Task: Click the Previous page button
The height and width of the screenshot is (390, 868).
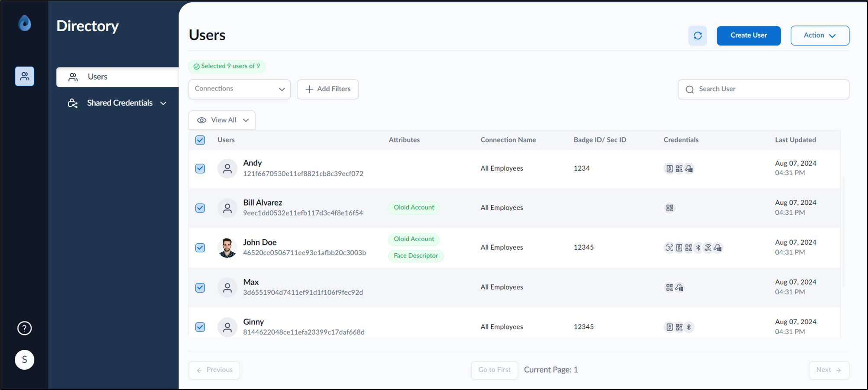Action: click(214, 370)
